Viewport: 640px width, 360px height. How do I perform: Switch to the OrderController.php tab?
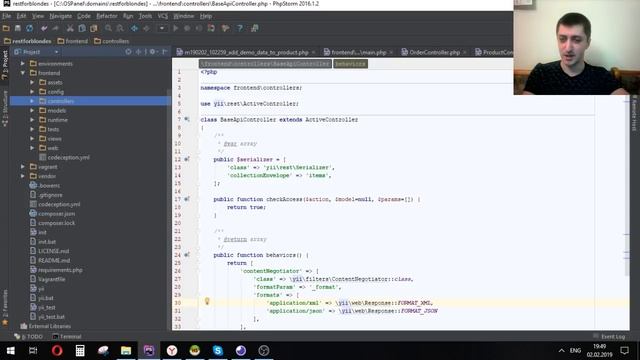pos(434,52)
